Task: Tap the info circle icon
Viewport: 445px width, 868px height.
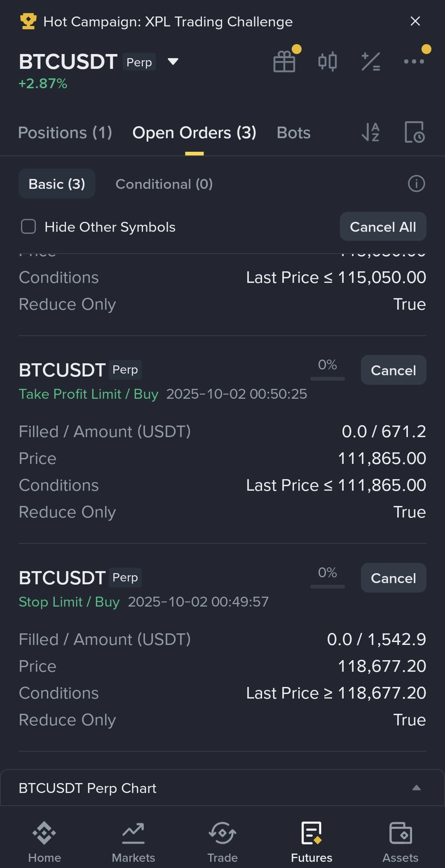Action: (416, 183)
